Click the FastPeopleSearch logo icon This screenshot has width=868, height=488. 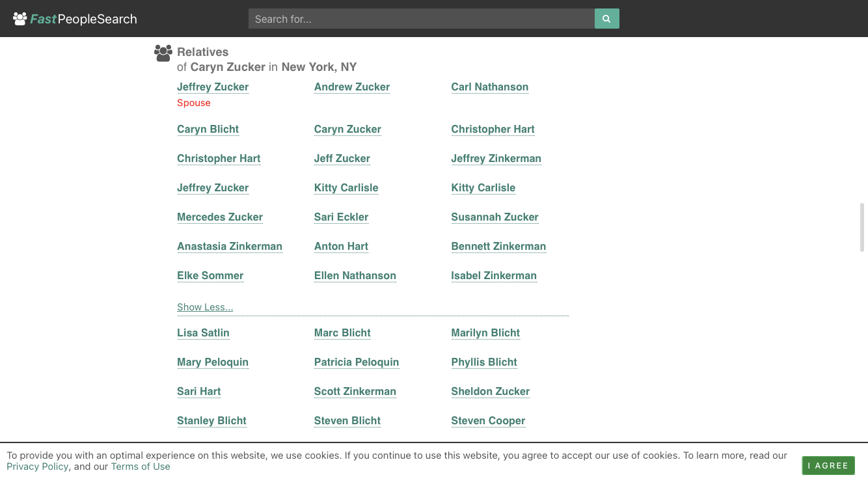tap(20, 19)
